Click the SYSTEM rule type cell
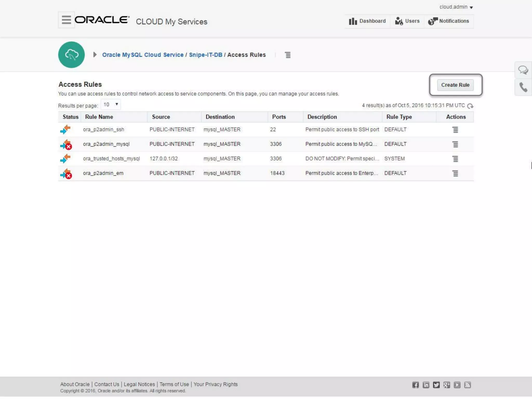Viewport: 532px width, 399px height. click(x=394, y=158)
